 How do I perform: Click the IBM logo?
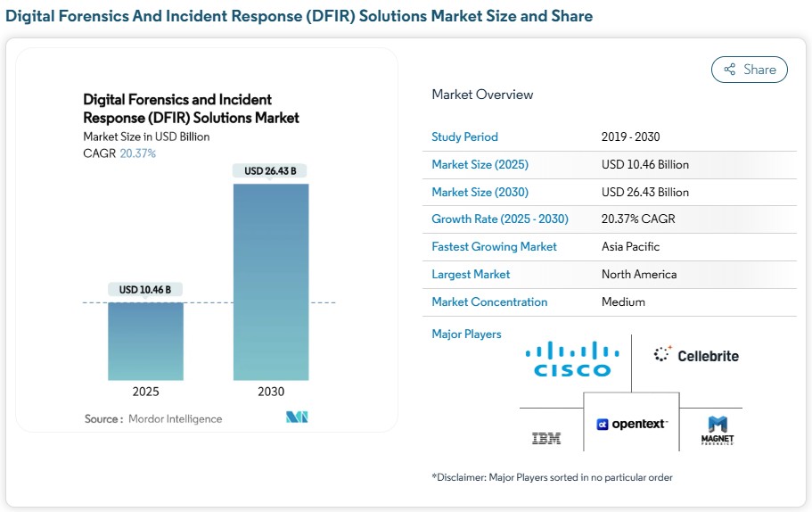point(545,438)
